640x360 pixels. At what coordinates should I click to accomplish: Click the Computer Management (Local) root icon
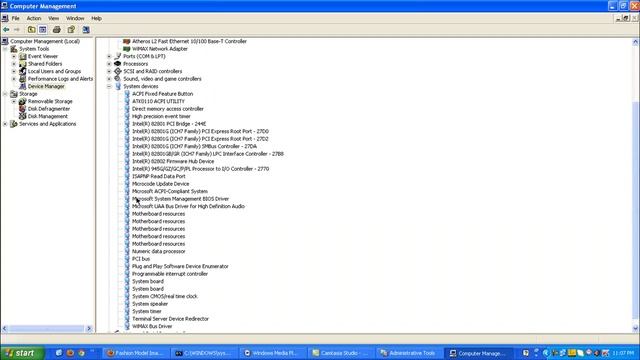point(5,41)
